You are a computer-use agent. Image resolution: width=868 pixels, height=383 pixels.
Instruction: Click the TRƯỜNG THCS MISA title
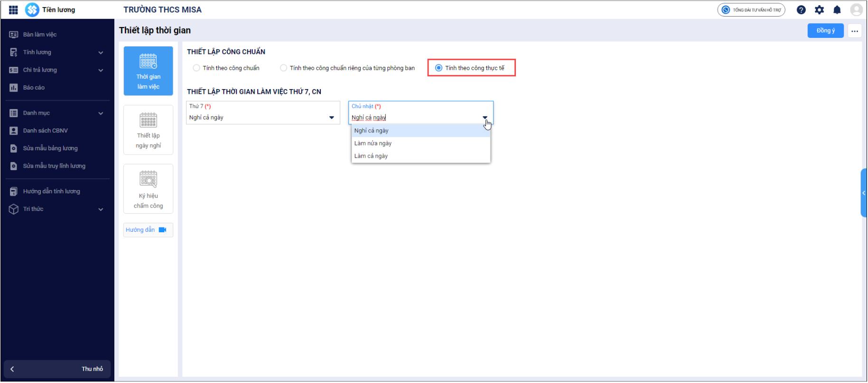coord(163,10)
